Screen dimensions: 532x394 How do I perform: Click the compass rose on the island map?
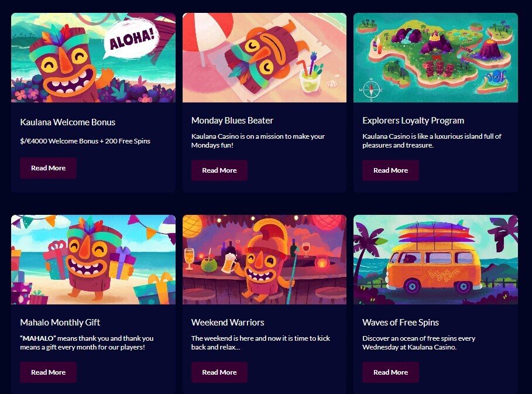(x=371, y=90)
